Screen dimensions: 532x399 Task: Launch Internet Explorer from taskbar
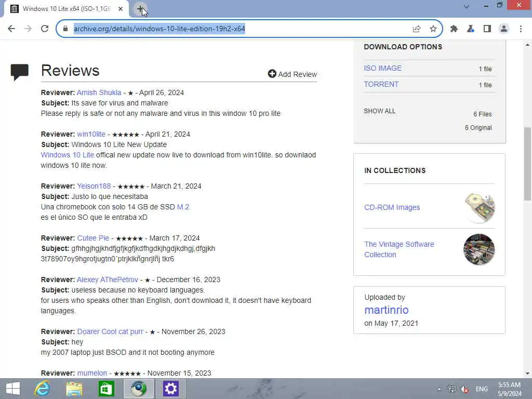coord(43,389)
